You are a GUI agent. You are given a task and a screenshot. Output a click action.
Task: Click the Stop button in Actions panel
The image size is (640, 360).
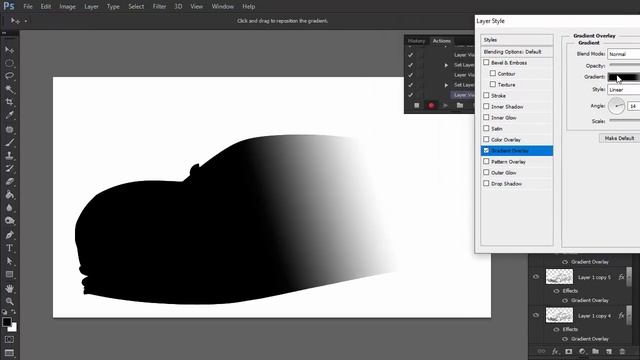[x=416, y=106]
